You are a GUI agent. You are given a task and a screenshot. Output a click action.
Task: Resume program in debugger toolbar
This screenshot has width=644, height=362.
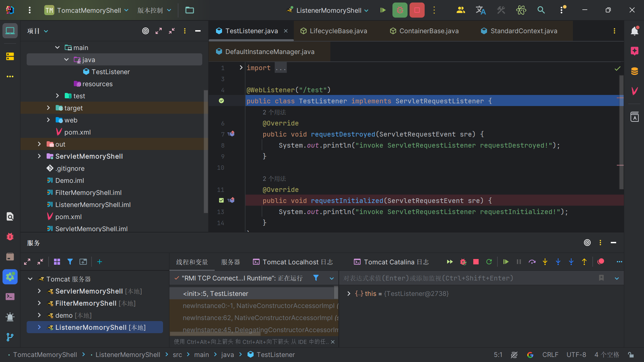click(x=506, y=262)
